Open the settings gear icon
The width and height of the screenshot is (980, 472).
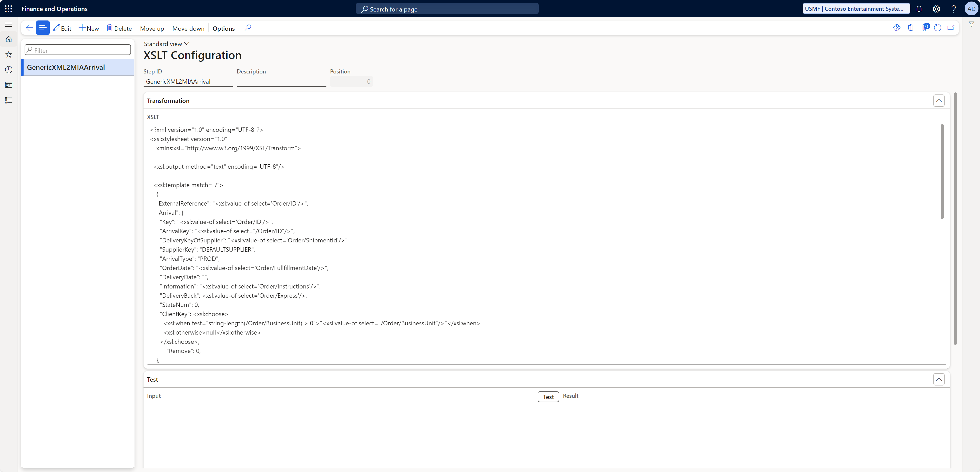(936, 9)
